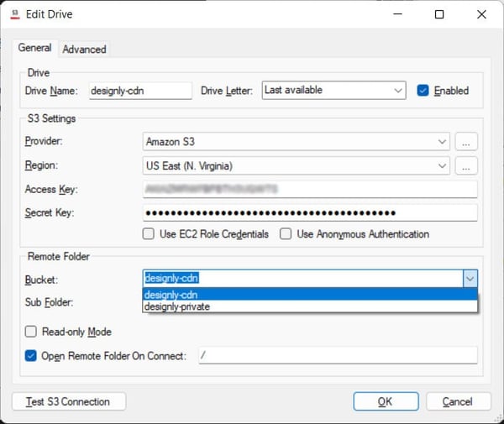
Task: Choose designly-private from the bucket list
Action: [x=310, y=306]
